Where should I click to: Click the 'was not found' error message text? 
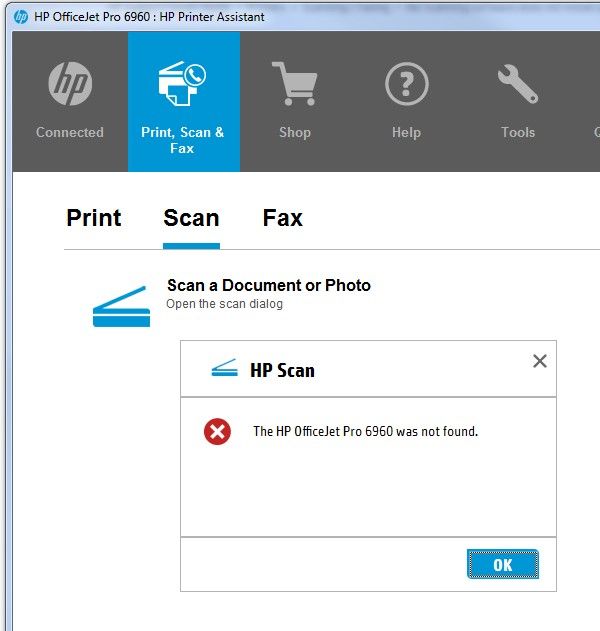(365, 431)
